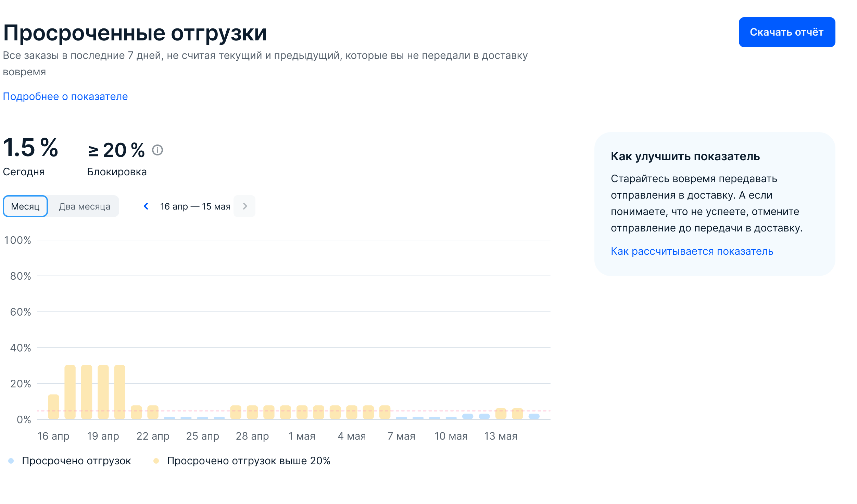Toggle the yellow Просрочено отгрузок выше 20% legend dot

(x=156, y=461)
